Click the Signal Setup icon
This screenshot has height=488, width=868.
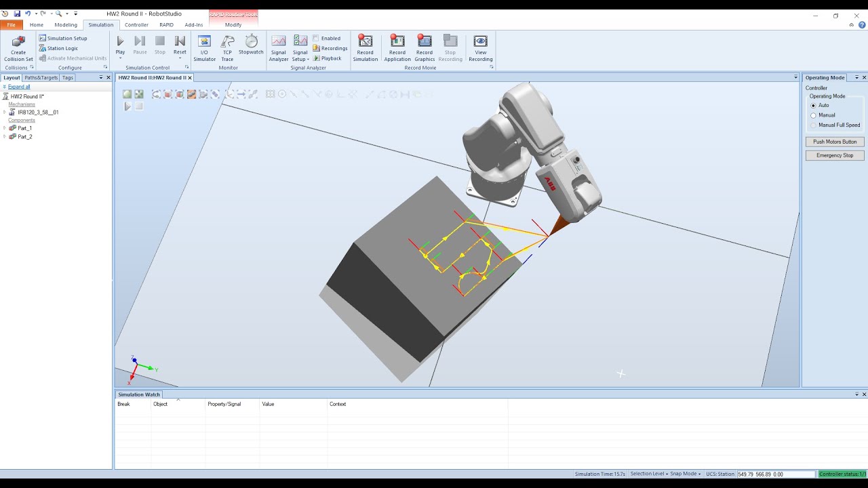tap(300, 41)
